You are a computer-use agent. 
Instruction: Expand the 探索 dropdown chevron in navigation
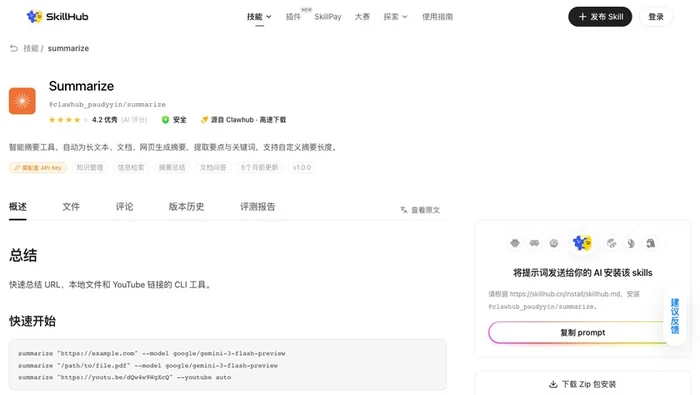405,17
